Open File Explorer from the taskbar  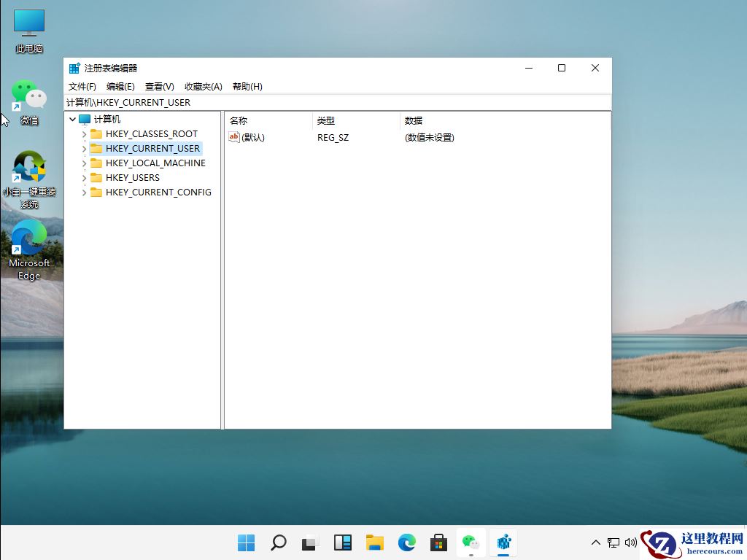374,542
